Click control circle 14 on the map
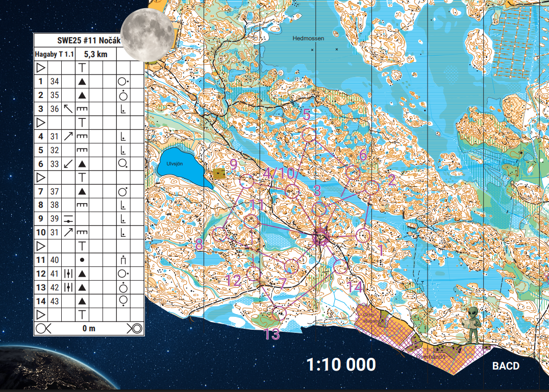Image resolution: width=549 pixels, height=392 pixels. tap(340, 266)
